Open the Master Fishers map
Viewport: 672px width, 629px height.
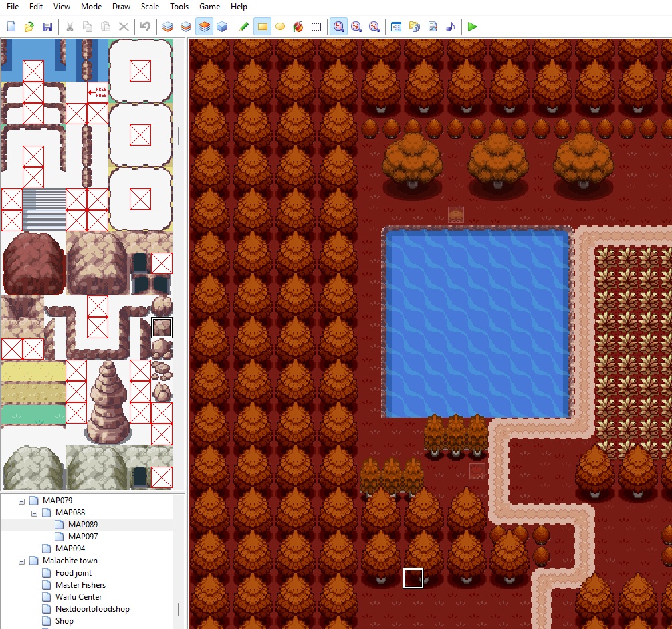pos(80,585)
